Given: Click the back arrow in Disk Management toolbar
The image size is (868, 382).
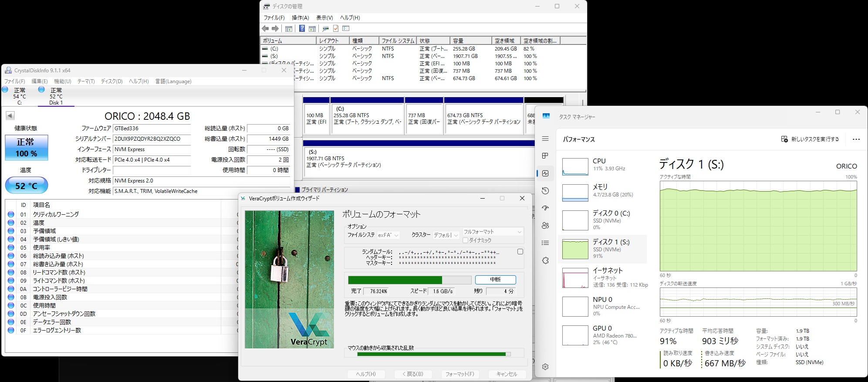Looking at the screenshot, I should (x=265, y=29).
